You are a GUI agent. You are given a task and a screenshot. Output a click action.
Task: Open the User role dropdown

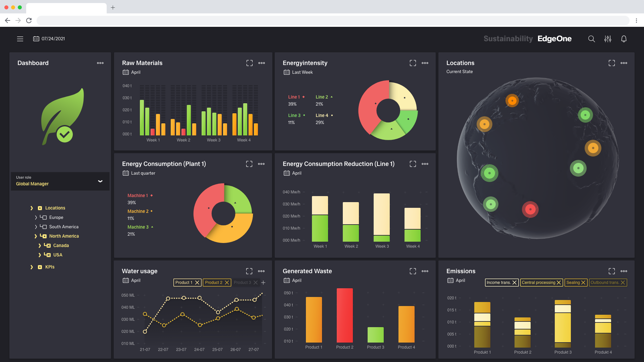tap(100, 181)
